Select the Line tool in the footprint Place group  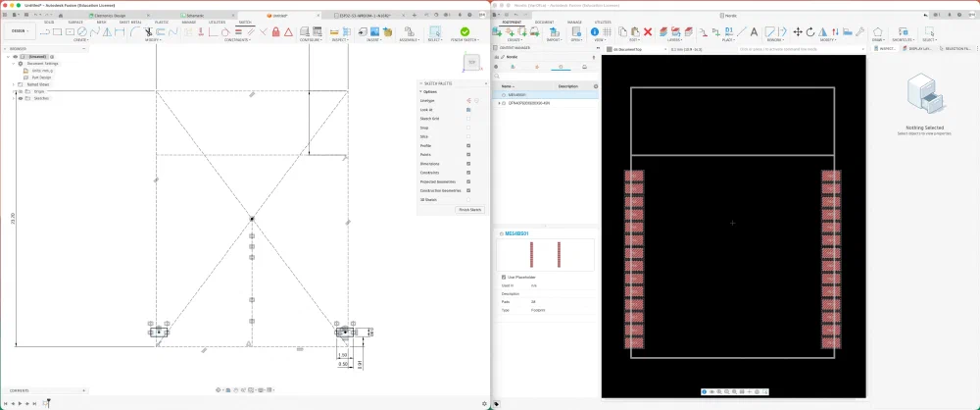[741, 31]
